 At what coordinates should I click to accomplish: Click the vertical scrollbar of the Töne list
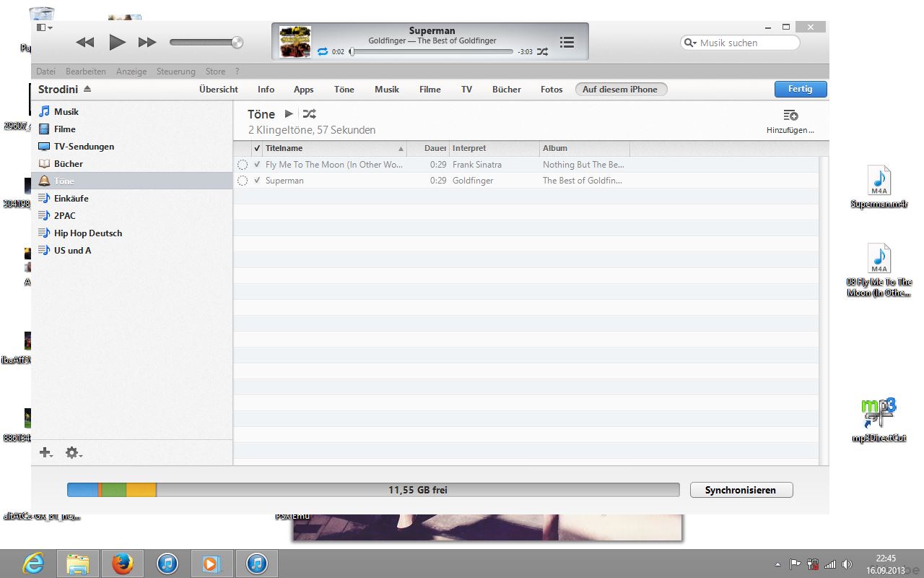click(824, 311)
